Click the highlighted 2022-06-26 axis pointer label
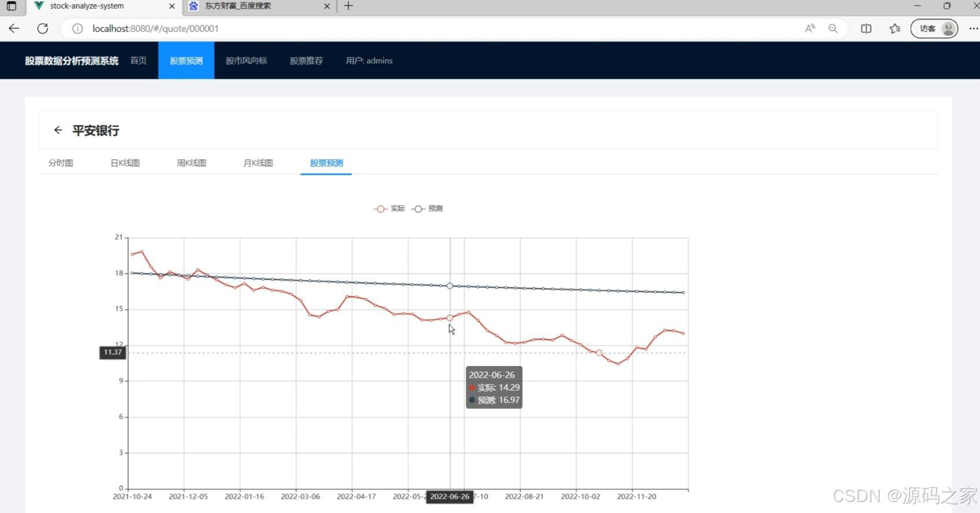This screenshot has height=513, width=980. 450,497
